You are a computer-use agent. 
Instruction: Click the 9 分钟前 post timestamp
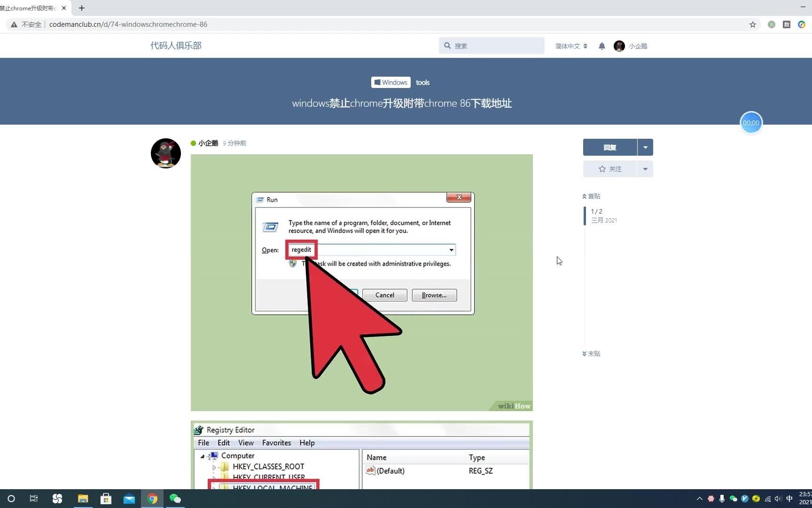(234, 143)
